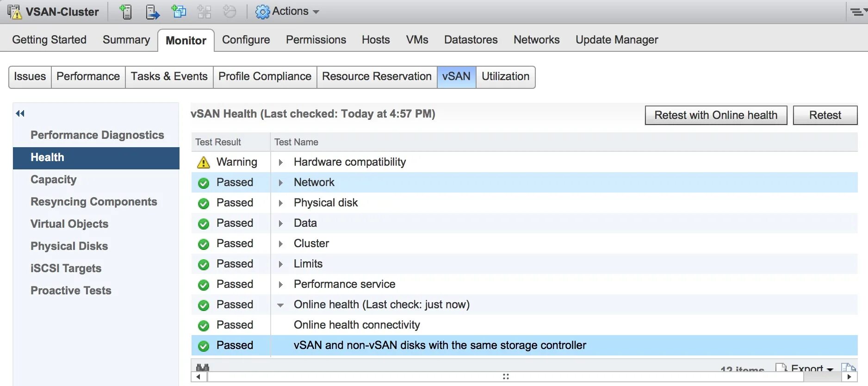The height and width of the screenshot is (386, 868).
Task: Click the Add Host toolbar icon
Action: tap(125, 12)
